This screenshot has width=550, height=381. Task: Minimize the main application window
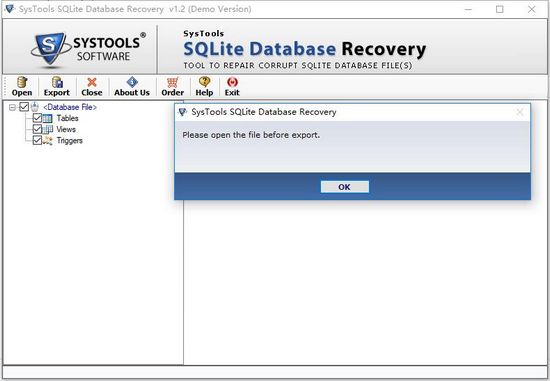click(468, 9)
